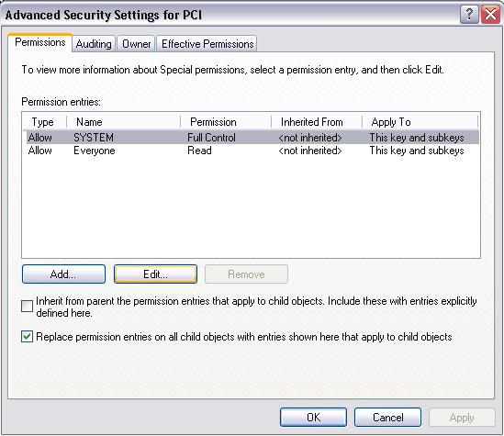Viewport: 504px width, 436px height.
Task: Switch to the Auditing tab
Action: click(94, 44)
